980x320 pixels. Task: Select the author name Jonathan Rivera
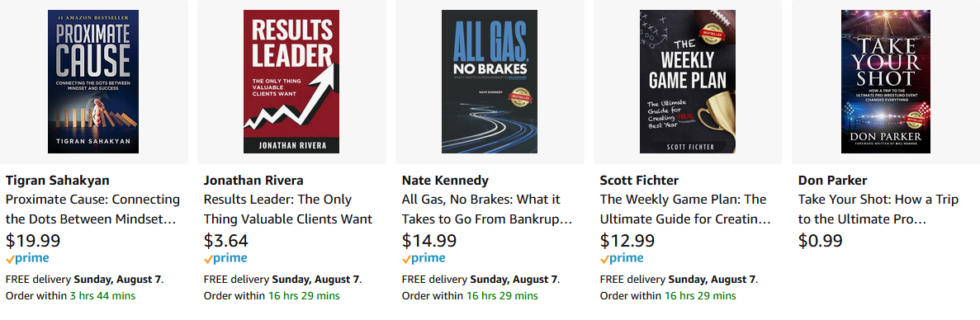pyautogui.click(x=253, y=181)
